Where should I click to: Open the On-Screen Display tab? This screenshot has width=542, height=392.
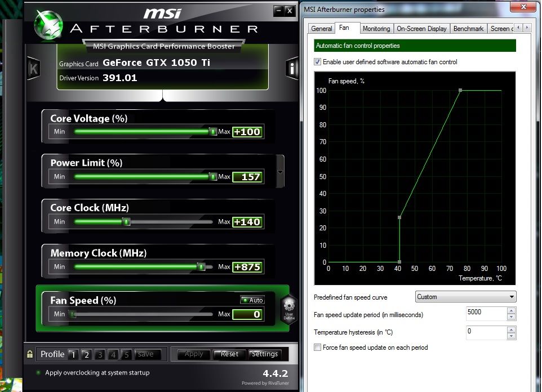coord(421,29)
